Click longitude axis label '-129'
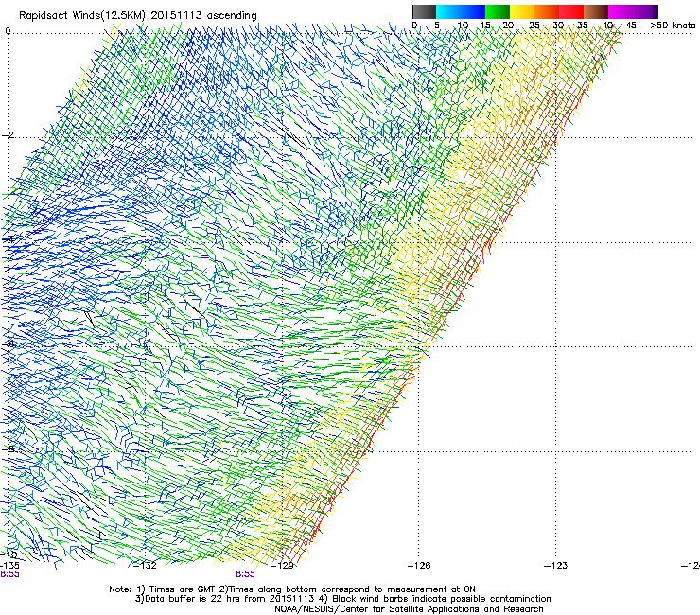 [x=283, y=565]
